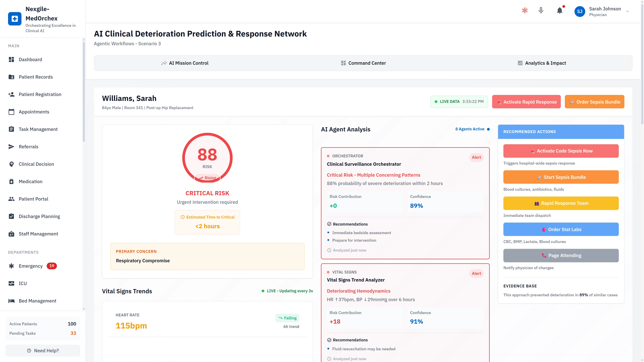
Task: Click Activate Code Sepsis Now action
Action: pyautogui.click(x=561, y=151)
